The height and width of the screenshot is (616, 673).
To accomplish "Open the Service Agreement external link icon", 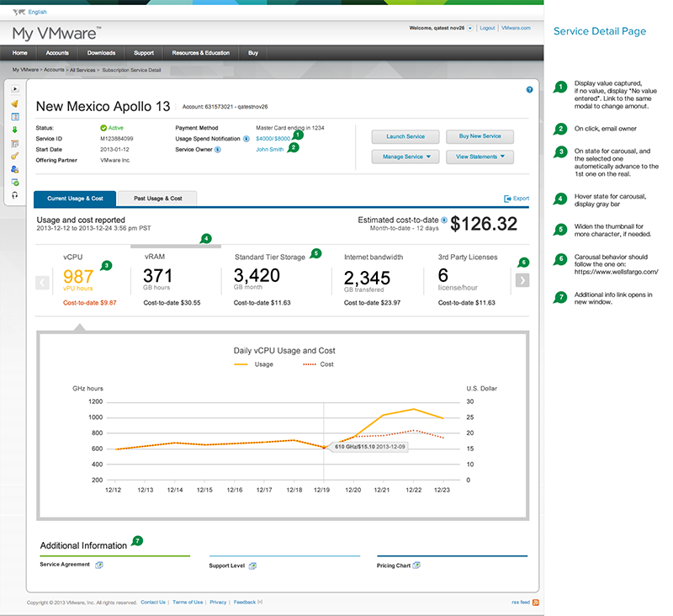I will click(x=98, y=565).
